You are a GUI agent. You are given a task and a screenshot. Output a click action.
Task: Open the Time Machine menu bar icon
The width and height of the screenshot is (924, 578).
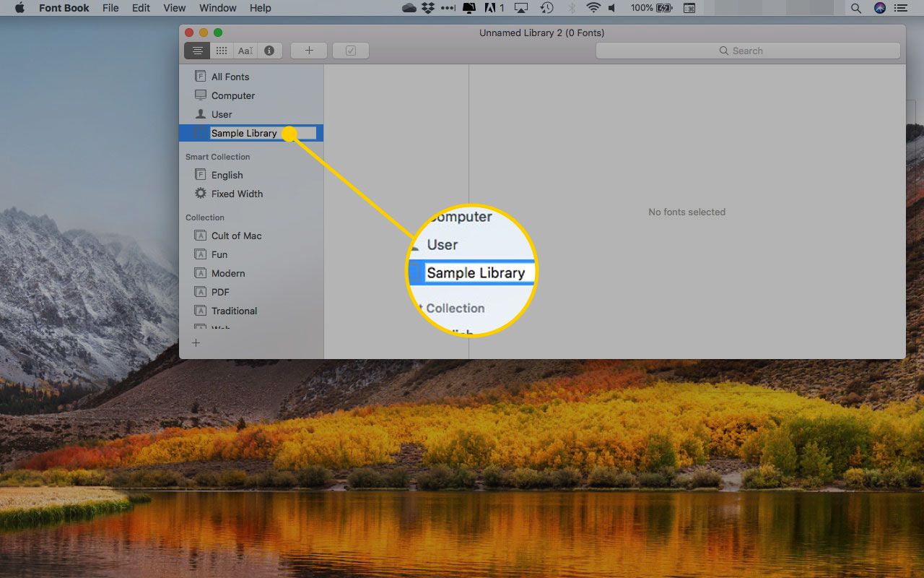[547, 8]
